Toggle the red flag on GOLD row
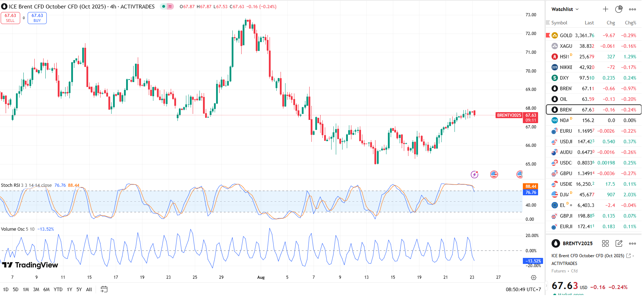This screenshot has width=644, height=300. coord(548,35)
